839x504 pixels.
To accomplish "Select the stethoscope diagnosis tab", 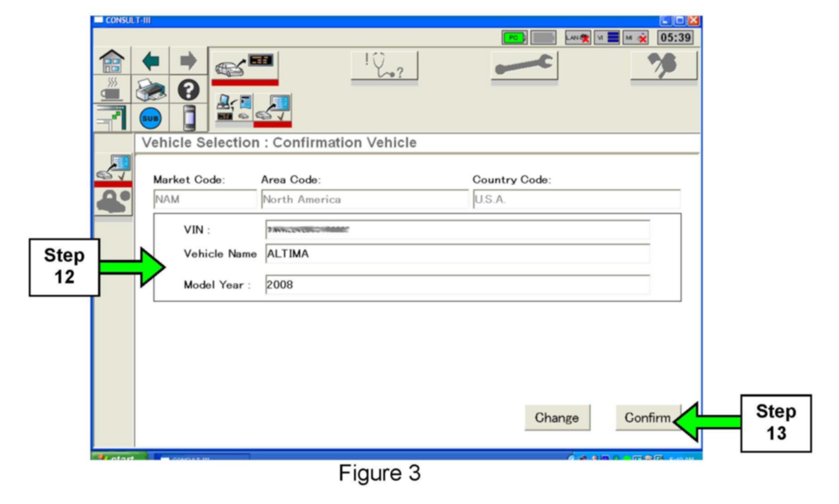I will 384,66.
